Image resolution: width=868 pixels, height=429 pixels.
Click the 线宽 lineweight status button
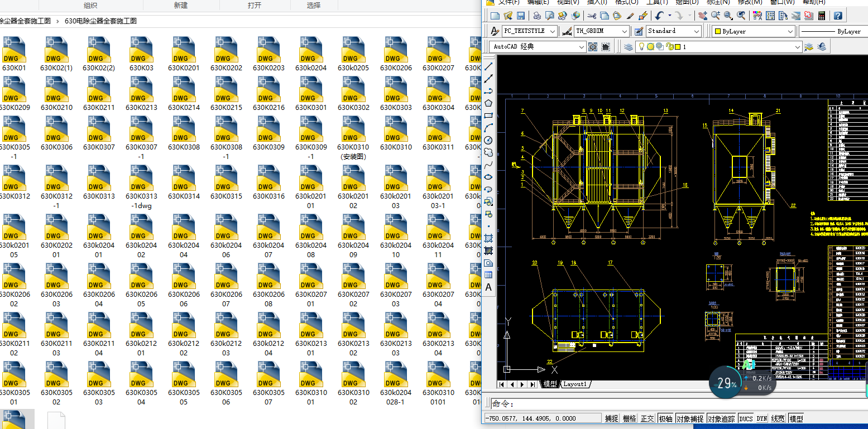pos(778,418)
